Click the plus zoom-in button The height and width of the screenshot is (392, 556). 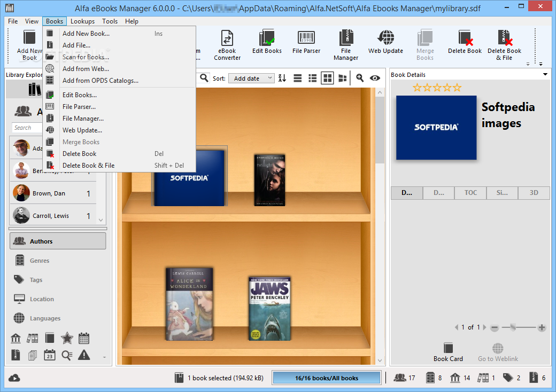pyautogui.click(x=542, y=327)
